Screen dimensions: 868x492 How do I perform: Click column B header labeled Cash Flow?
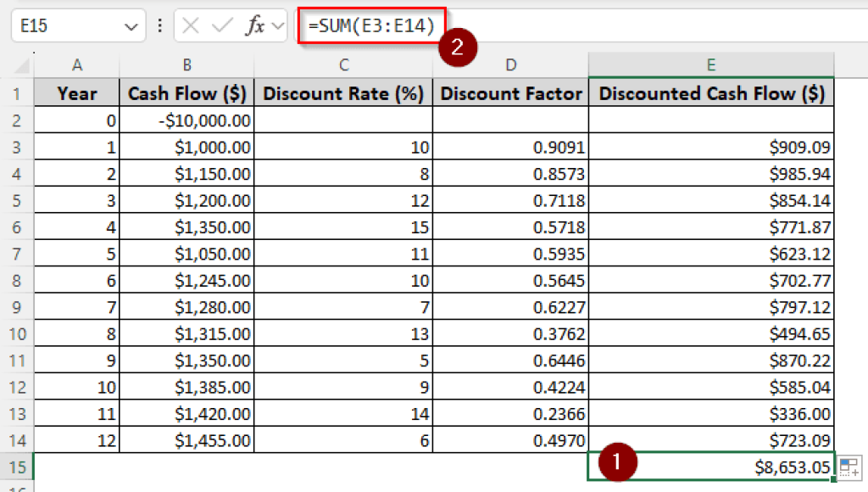(186, 64)
